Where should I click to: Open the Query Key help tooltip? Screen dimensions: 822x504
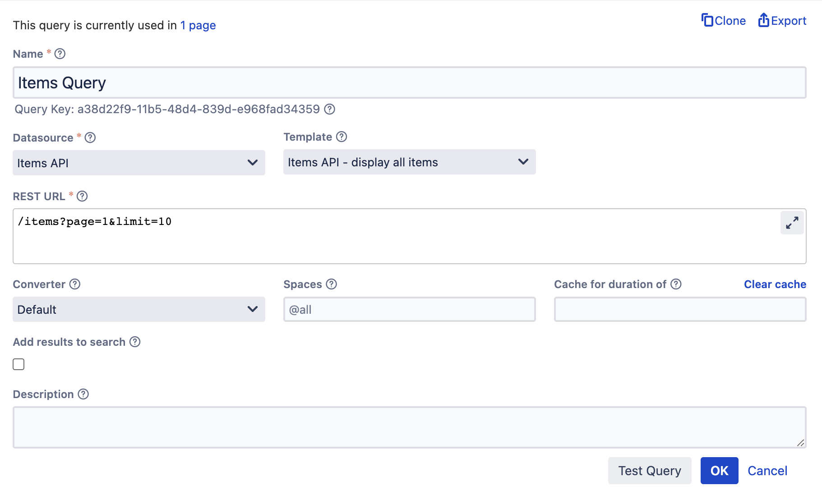330,109
